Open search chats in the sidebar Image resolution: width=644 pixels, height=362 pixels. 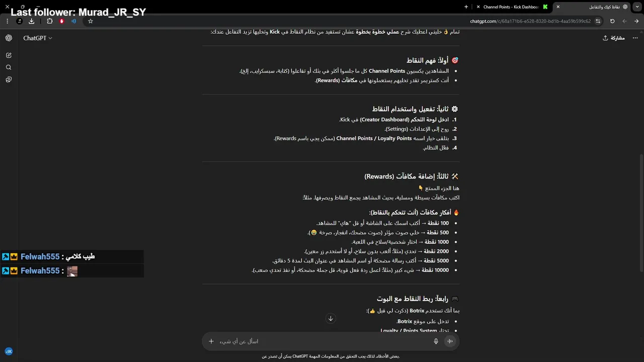coord(9,67)
